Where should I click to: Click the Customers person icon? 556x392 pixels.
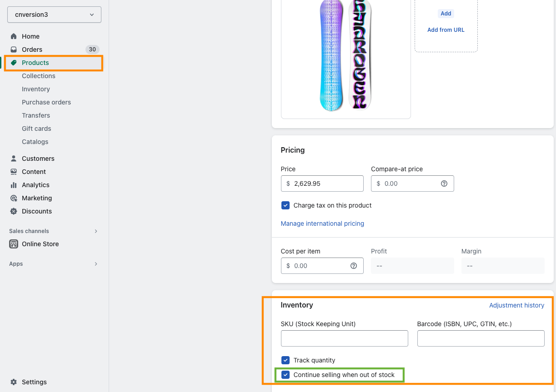click(14, 159)
